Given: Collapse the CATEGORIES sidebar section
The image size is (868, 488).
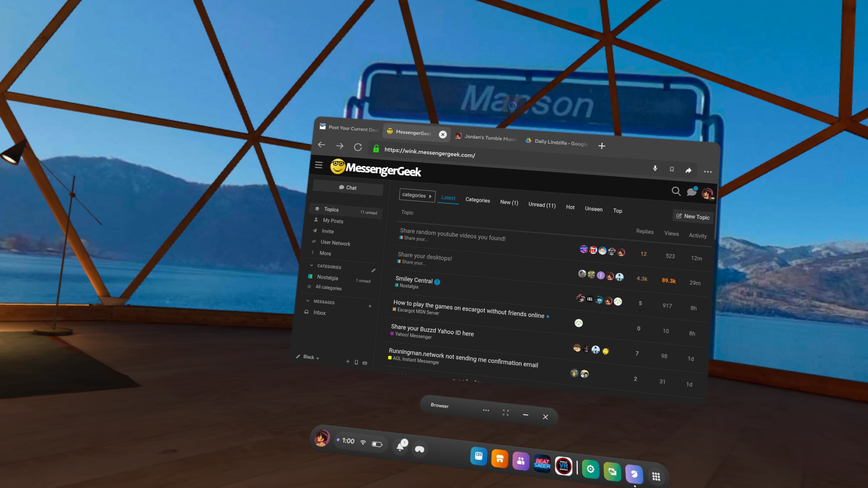Looking at the screenshot, I should point(311,265).
